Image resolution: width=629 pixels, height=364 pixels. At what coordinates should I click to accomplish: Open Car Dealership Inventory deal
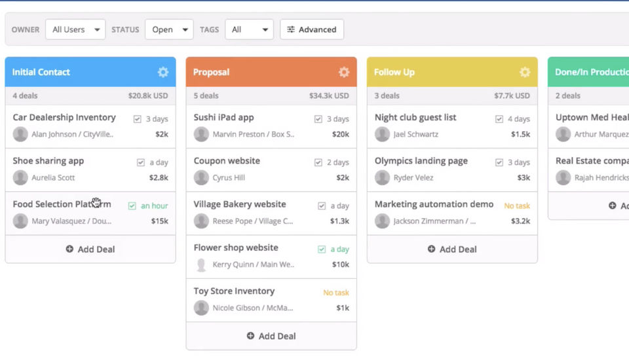coord(64,117)
